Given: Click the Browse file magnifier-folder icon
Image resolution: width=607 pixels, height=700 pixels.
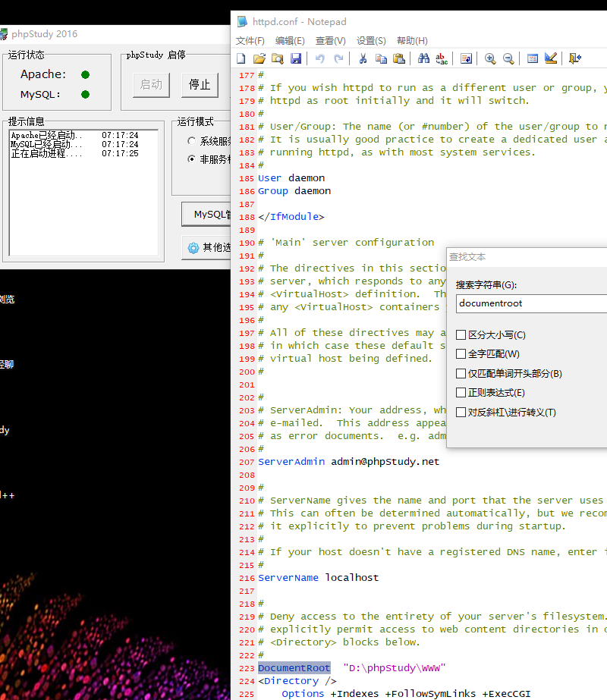Looking at the screenshot, I should point(278,58).
